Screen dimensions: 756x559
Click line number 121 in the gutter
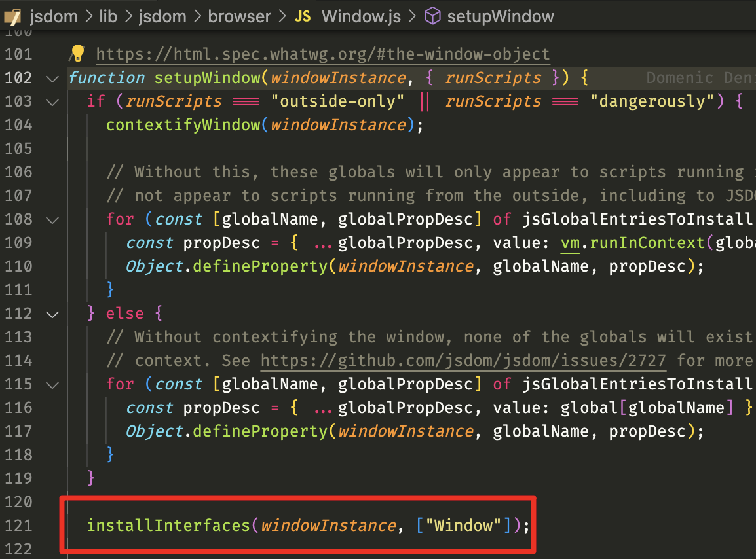point(18,525)
